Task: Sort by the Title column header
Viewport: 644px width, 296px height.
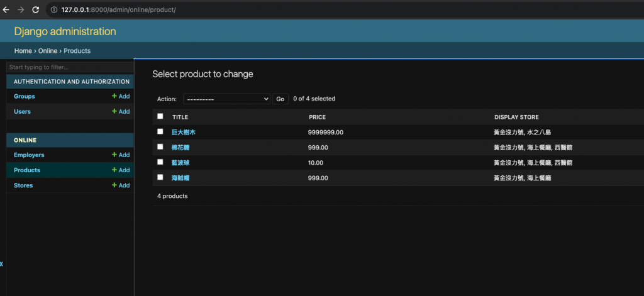Action: (180, 117)
